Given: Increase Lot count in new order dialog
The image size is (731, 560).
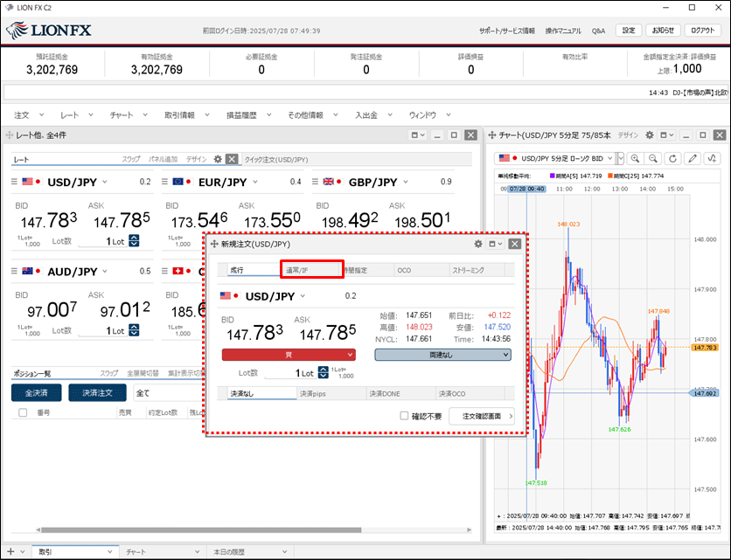Looking at the screenshot, I should pos(324,370).
